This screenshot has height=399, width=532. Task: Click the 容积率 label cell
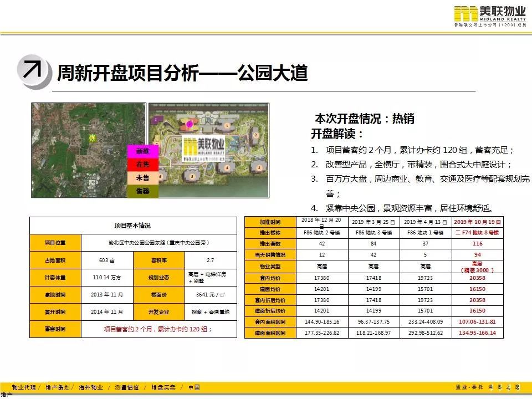[x=159, y=260]
